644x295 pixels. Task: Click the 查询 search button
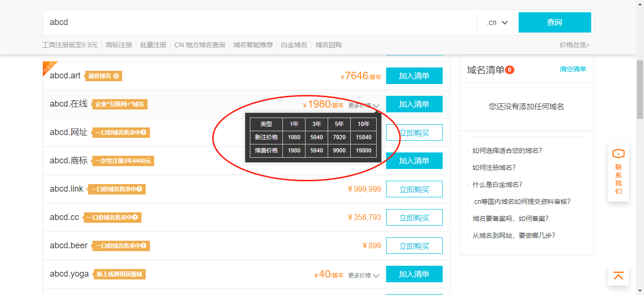click(555, 23)
